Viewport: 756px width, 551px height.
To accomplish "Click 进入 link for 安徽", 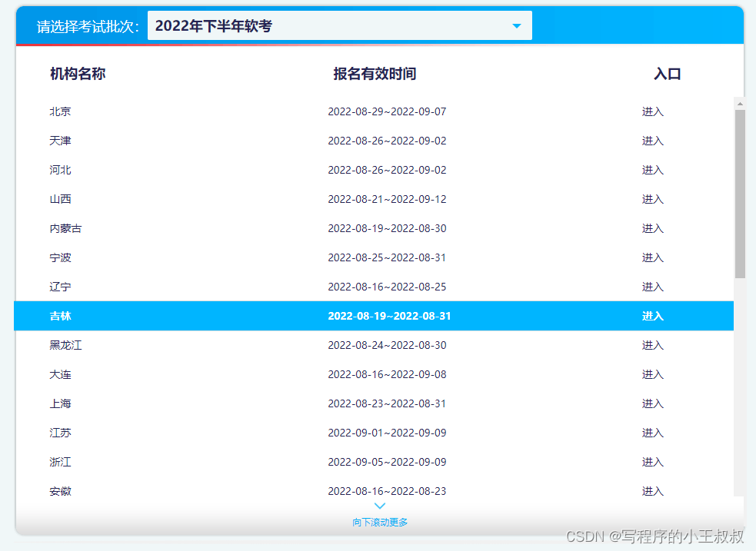I will [652, 491].
